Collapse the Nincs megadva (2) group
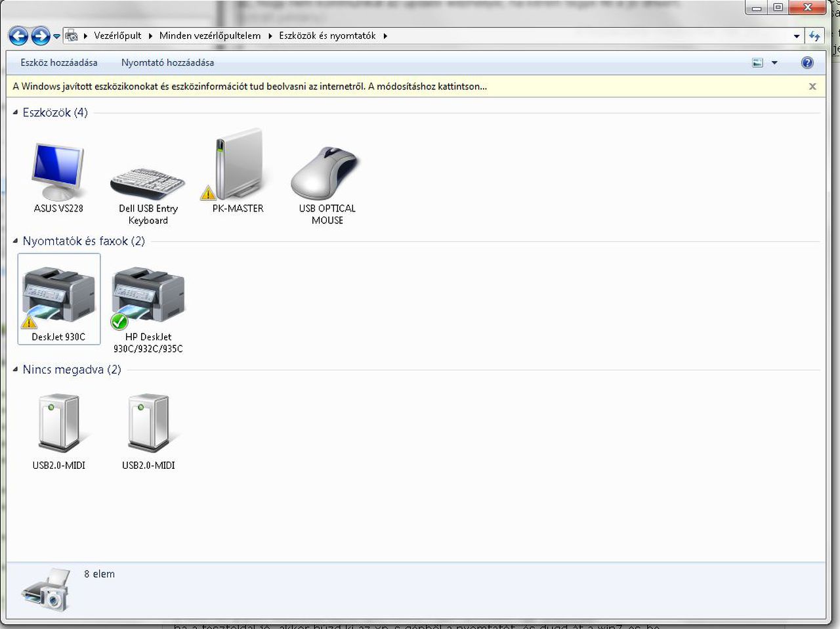Image resolution: width=840 pixels, height=629 pixels. pos(15,370)
